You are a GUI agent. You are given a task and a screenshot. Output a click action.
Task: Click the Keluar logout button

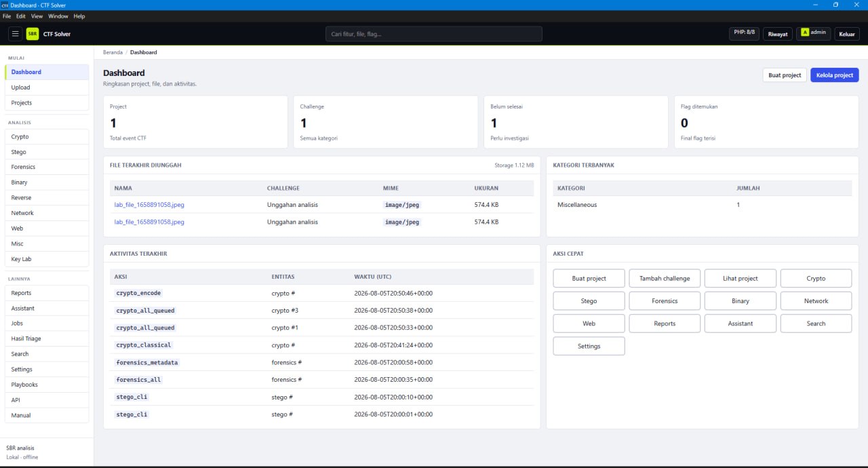[x=847, y=34]
